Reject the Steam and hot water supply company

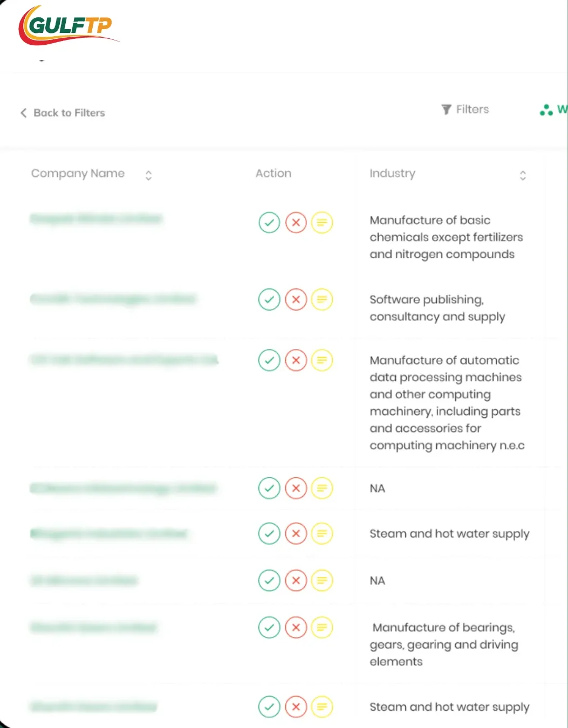coord(296,533)
